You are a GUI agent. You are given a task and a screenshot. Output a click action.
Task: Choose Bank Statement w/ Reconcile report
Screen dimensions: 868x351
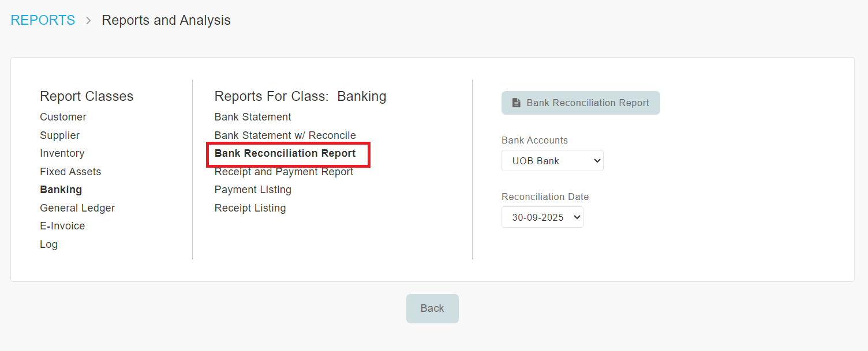[x=285, y=135]
